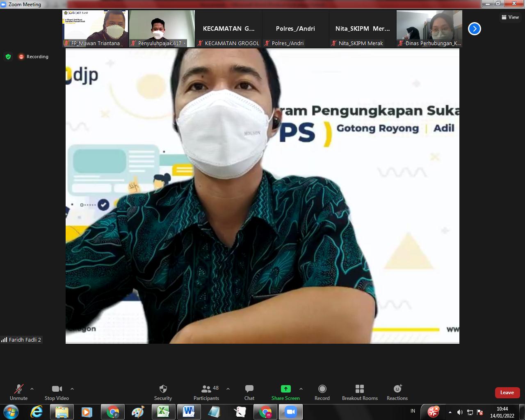Expand video options arrow beside Stop Video
This screenshot has height=420, width=525.
(72, 389)
